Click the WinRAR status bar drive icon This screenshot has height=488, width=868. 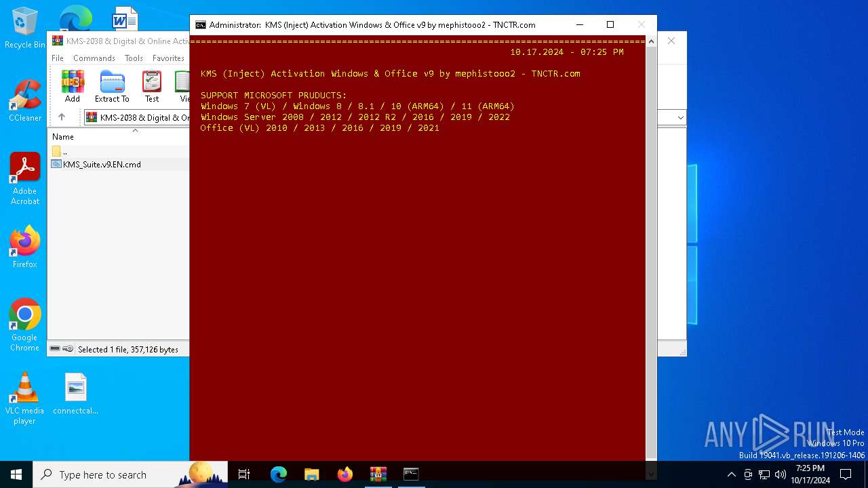[55, 349]
